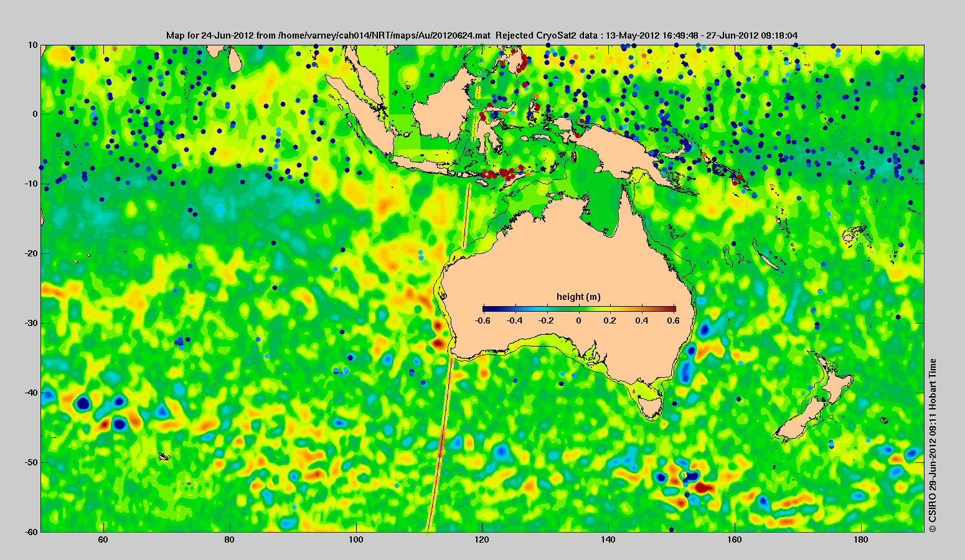Click latitude axis label -10

[32, 184]
